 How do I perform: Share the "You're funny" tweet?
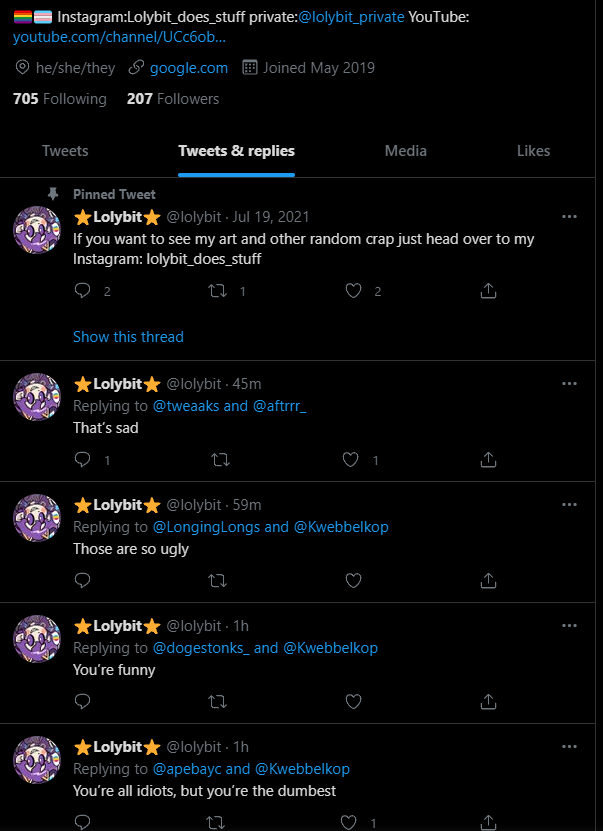pyautogui.click(x=488, y=701)
